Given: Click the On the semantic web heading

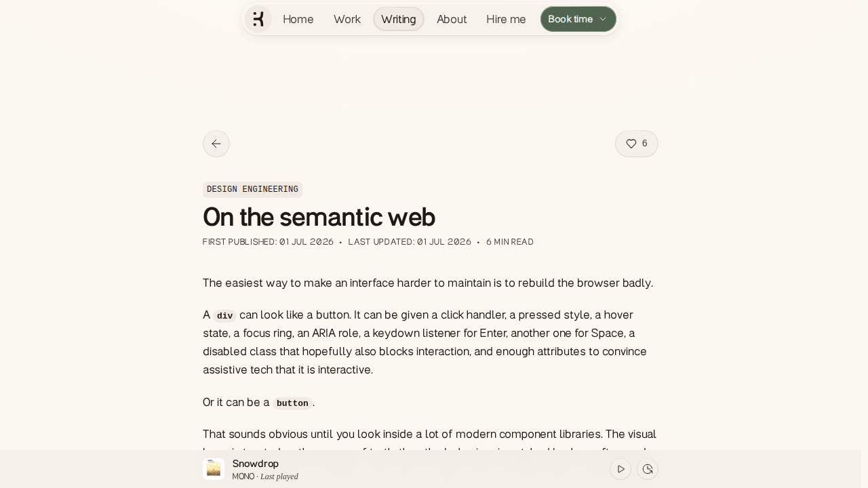Looking at the screenshot, I should 319,217.
